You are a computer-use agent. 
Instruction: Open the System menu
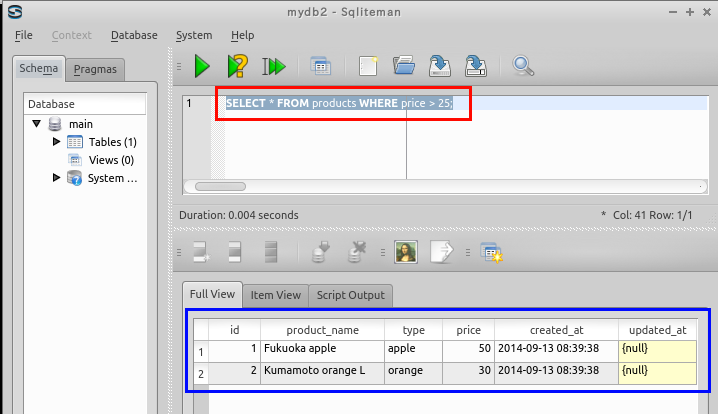click(x=193, y=35)
